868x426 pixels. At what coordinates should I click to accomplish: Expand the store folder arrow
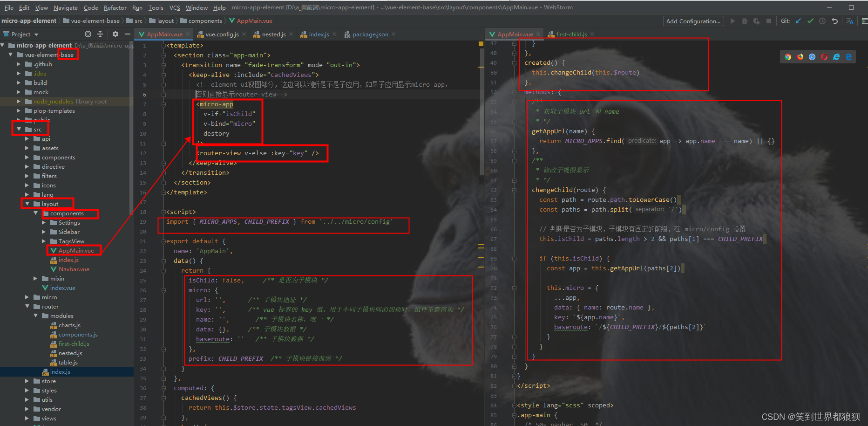(x=27, y=381)
